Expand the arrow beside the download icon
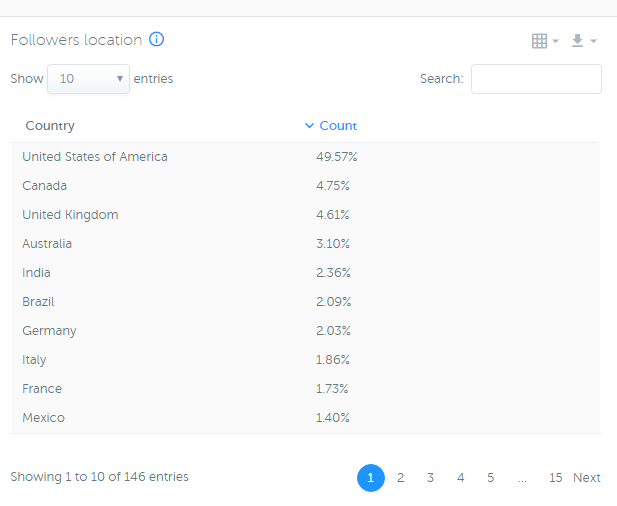This screenshot has height=506, width=617. pos(593,41)
